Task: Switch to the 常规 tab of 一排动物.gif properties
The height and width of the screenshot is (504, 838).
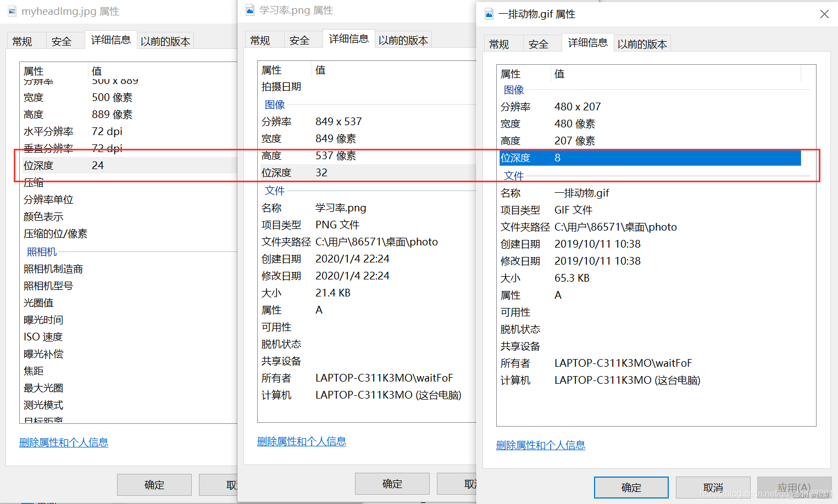Action: [x=502, y=43]
